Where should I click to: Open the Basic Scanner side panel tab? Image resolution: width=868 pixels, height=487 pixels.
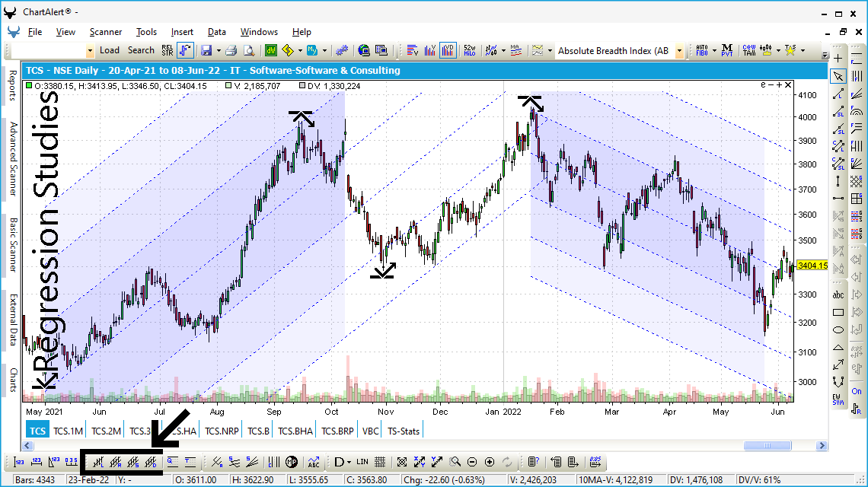pos(12,244)
